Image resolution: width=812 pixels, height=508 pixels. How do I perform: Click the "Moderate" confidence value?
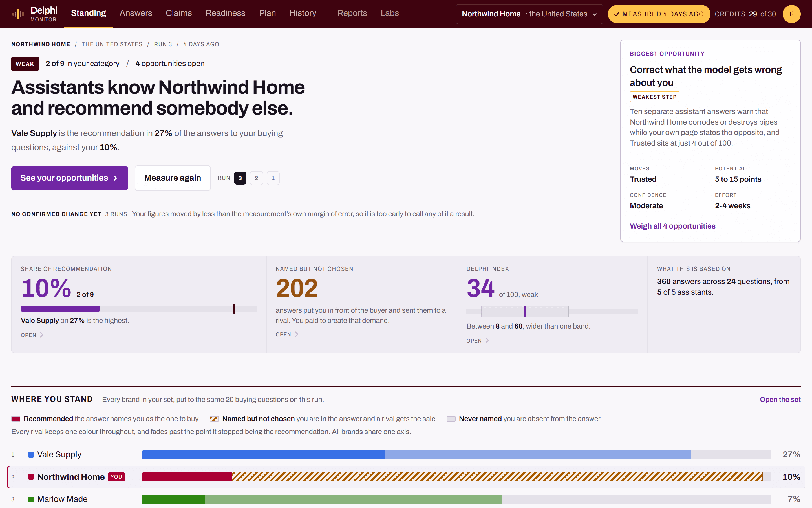[x=646, y=206]
